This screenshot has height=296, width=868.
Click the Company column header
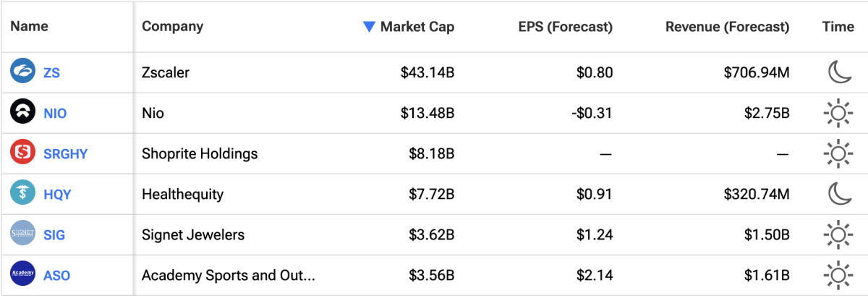[x=172, y=27]
